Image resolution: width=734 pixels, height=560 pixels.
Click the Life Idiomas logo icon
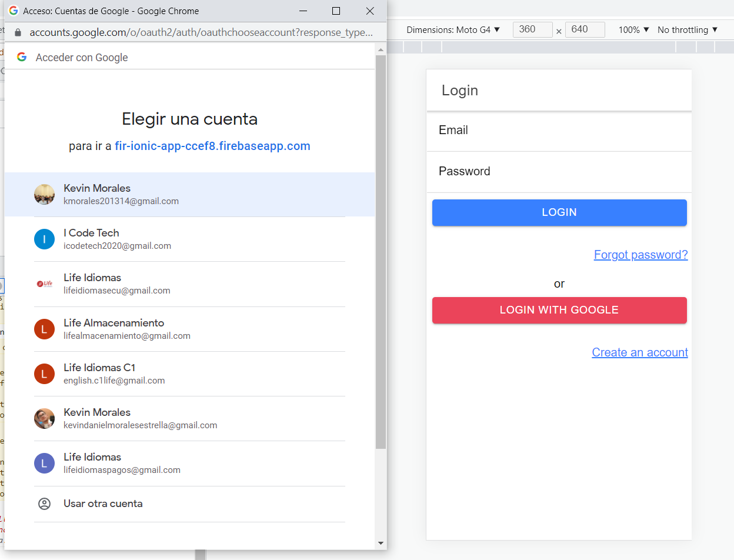point(44,284)
